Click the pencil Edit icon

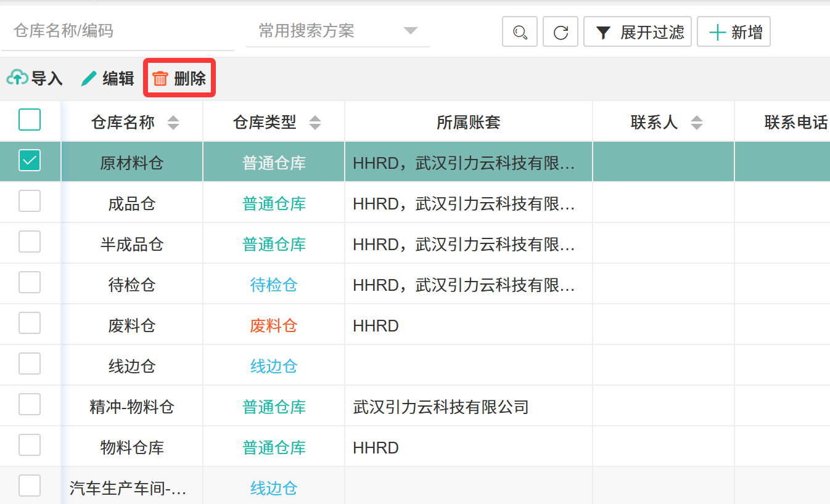(x=89, y=78)
